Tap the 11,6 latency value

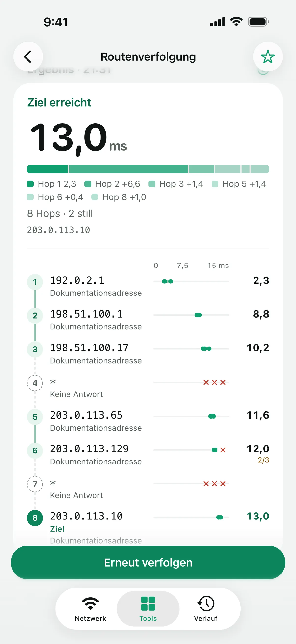click(x=258, y=415)
